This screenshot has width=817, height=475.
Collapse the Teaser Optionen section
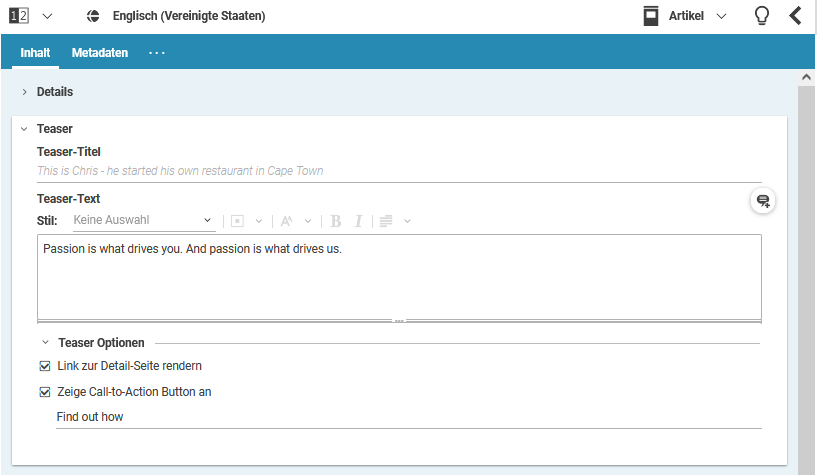[x=46, y=343]
